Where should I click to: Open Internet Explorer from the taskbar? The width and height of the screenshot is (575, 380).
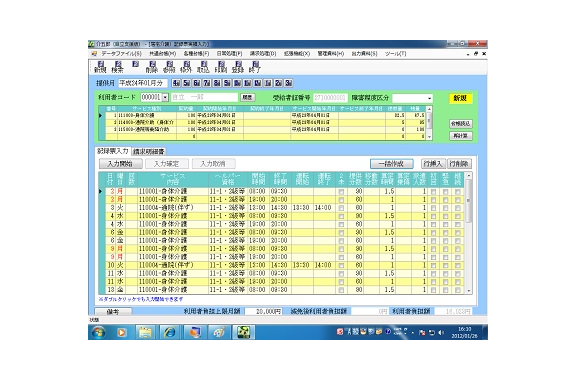pos(169,332)
